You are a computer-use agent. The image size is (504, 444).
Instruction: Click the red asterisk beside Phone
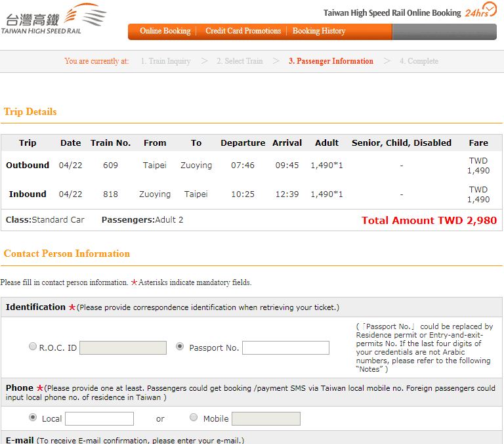[39, 388]
